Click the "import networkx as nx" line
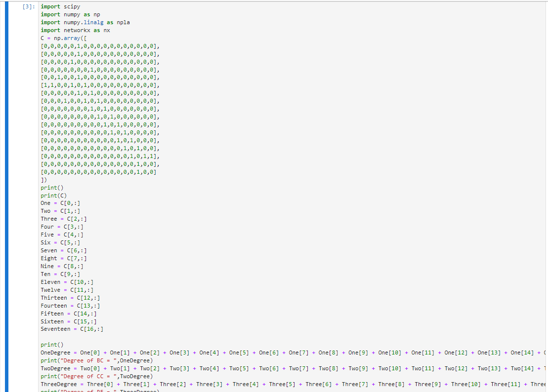548x392 pixels. 76,31
